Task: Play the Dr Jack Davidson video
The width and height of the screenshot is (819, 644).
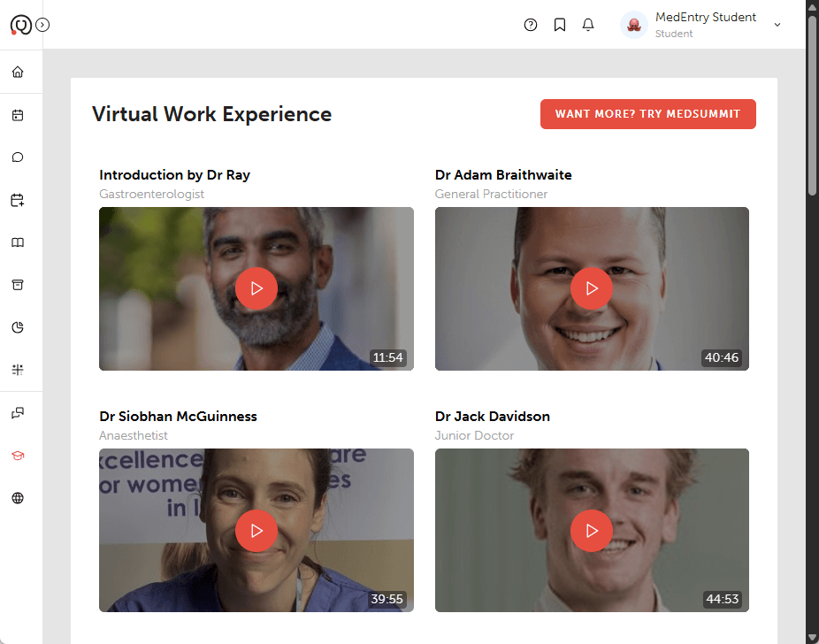Action: coord(592,531)
